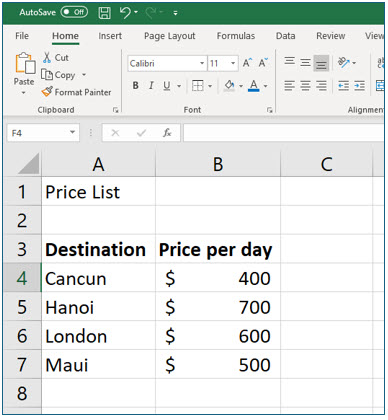Open the Font dialog launcher

tap(269, 110)
